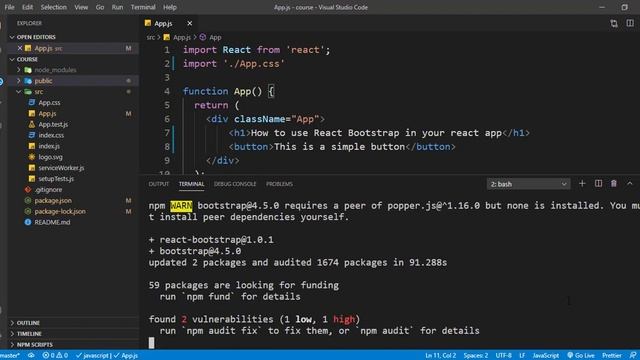This screenshot has width=640, height=360.
Task: Open changes compare icon in editor toolbar
Action: click(614, 23)
